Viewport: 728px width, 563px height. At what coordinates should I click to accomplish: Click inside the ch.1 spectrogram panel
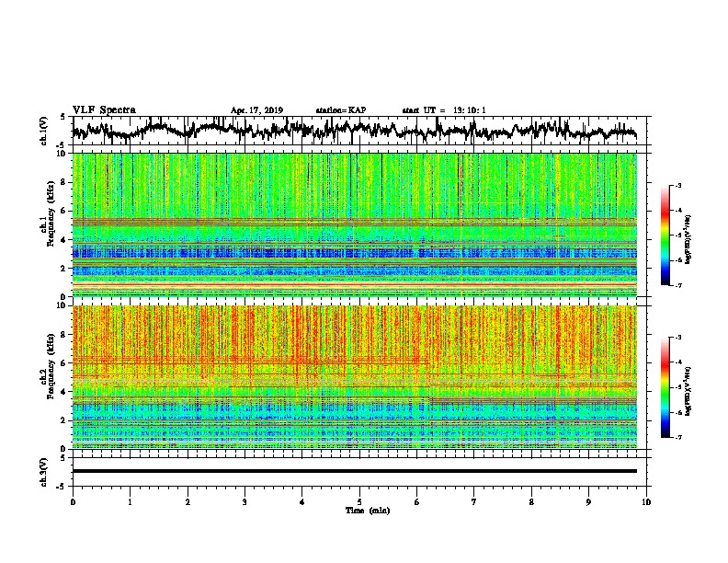[x=355, y=224]
